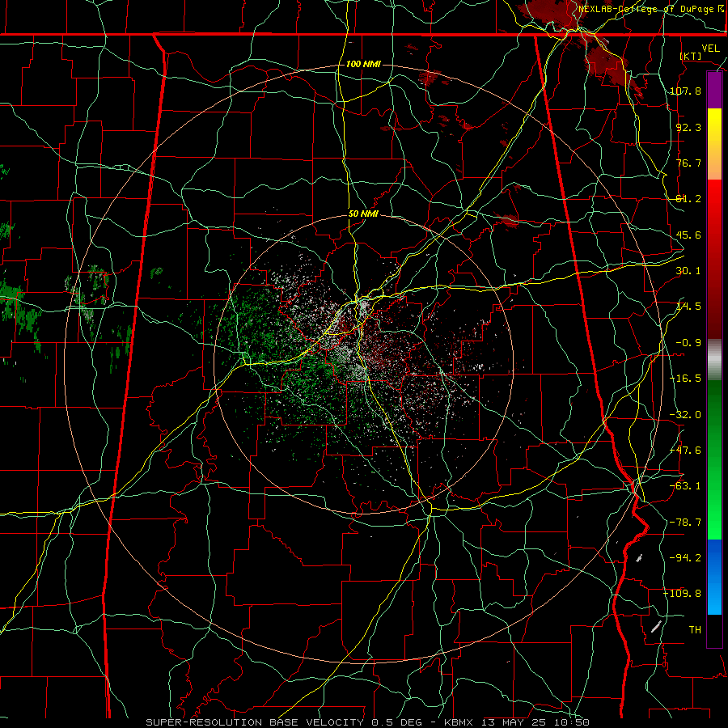Pick the -16.5 legend value
This screenshot has height=728, width=728.
pyautogui.click(x=685, y=379)
